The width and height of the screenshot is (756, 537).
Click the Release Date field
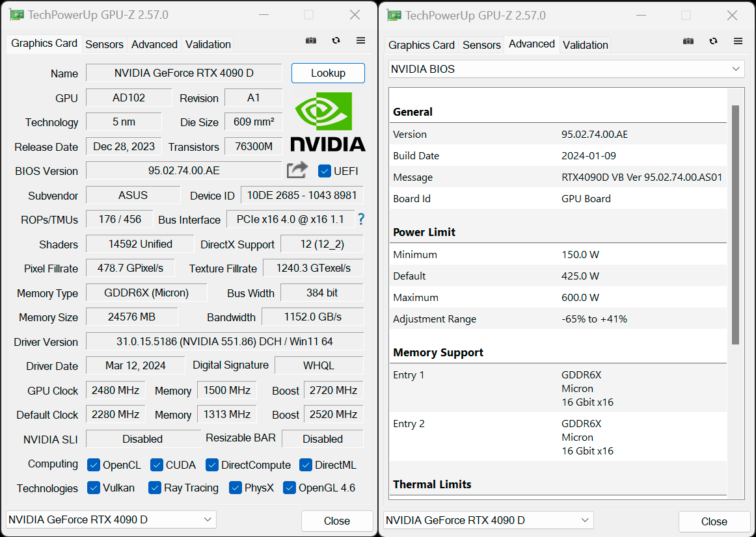[x=124, y=146]
